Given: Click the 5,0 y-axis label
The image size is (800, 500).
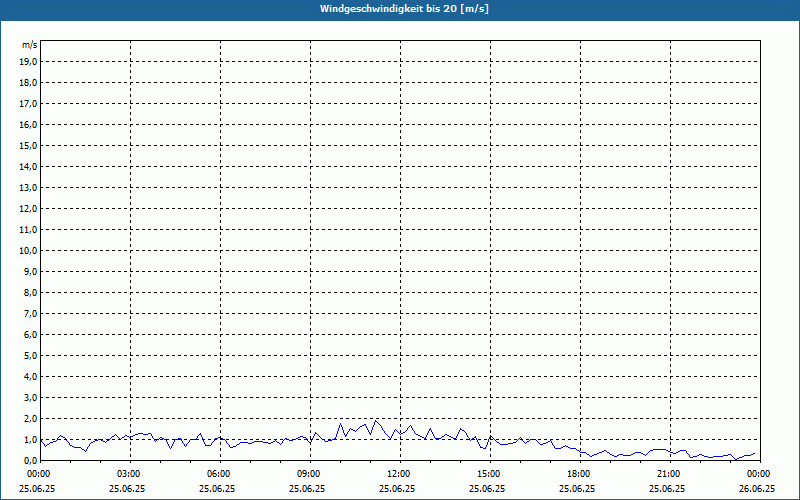Looking at the screenshot, I should (x=30, y=355).
